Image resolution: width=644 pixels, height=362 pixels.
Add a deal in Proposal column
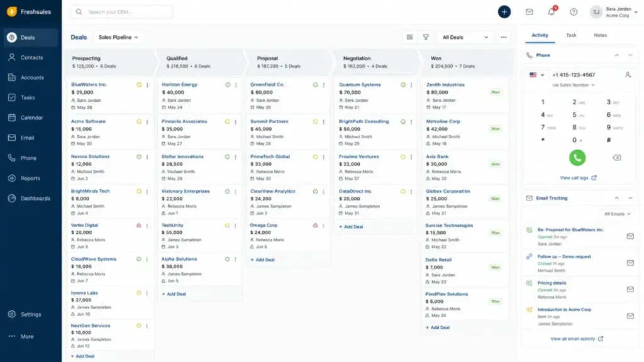pyautogui.click(x=262, y=260)
